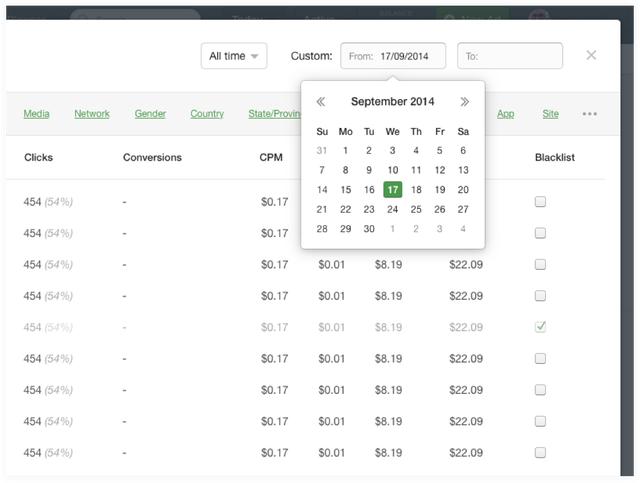Tick the last row Blacklist checkbox
This screenshot has width=640, height=483.
point(540,452)
